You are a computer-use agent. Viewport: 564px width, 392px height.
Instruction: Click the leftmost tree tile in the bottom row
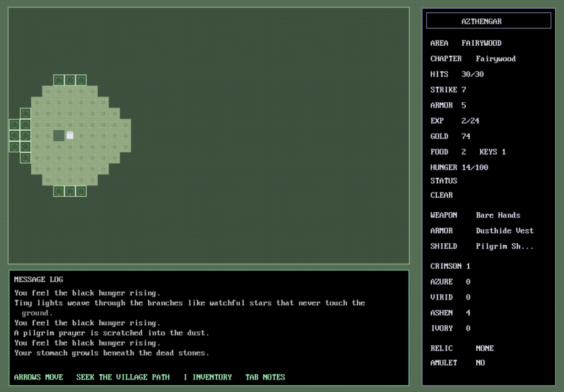click(x=59, y=191)
